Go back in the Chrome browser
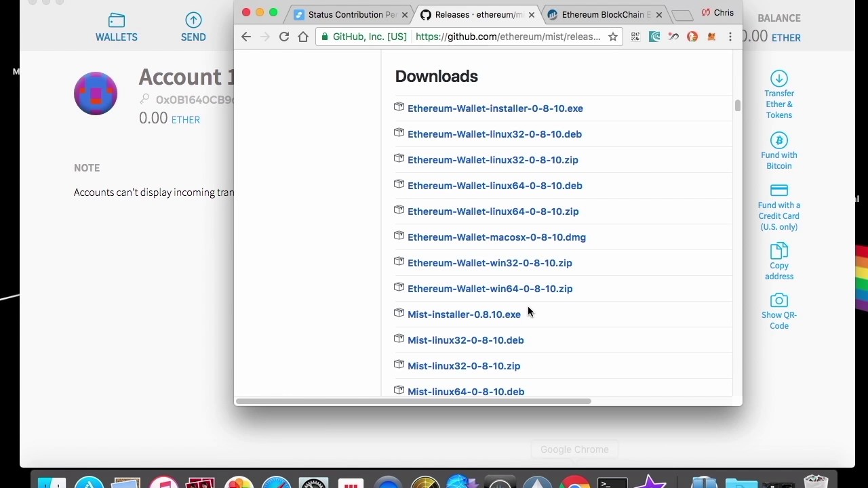Screen dimensions: 868x488 coord(246,37)
